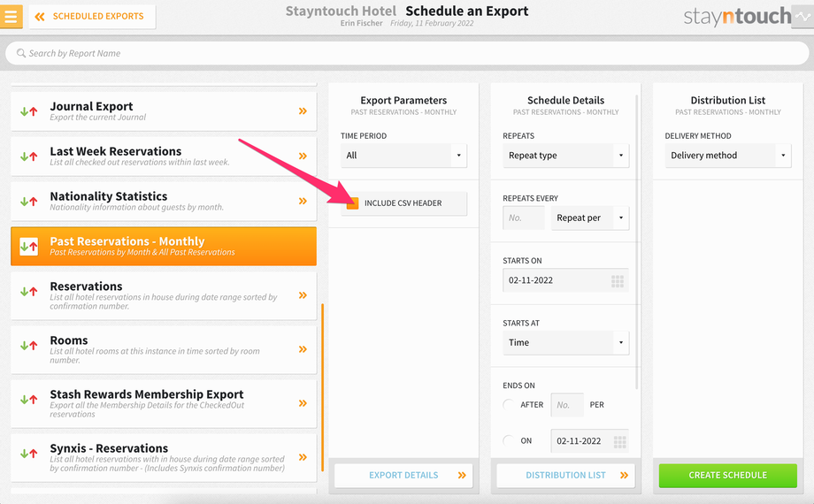This screenshot has width=814, height=504.
Task: Go back to Scheduled Exports
Action: pyautogui.click(x=92, y=17)
